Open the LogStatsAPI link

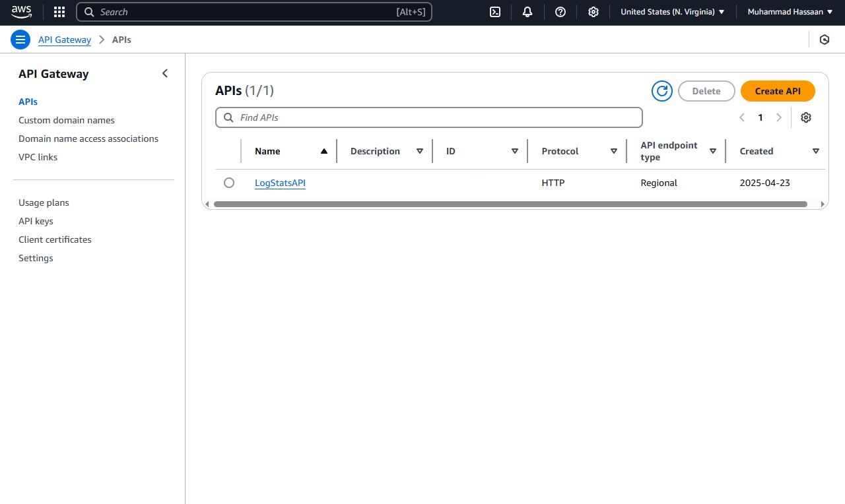pyautogui.click(x=280, y=183)
